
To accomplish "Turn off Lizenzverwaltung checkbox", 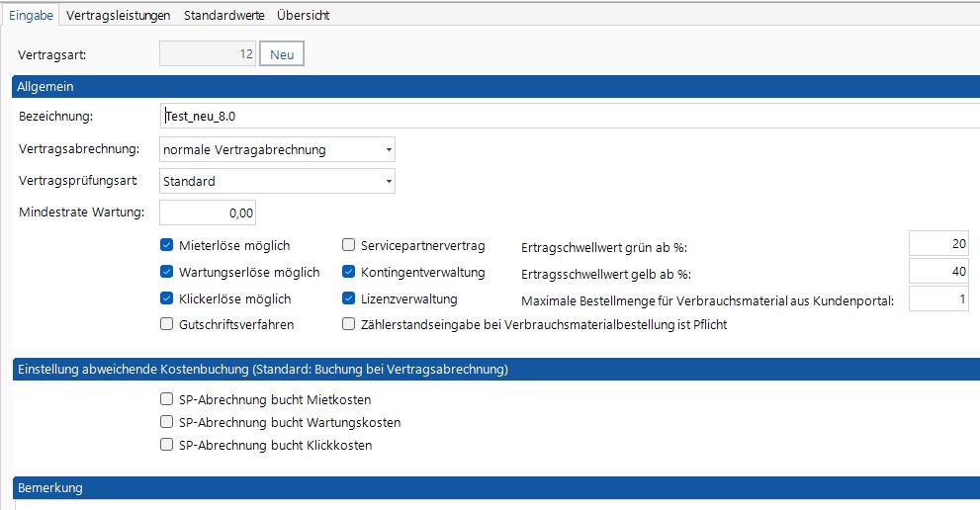I will pos(349,298).
